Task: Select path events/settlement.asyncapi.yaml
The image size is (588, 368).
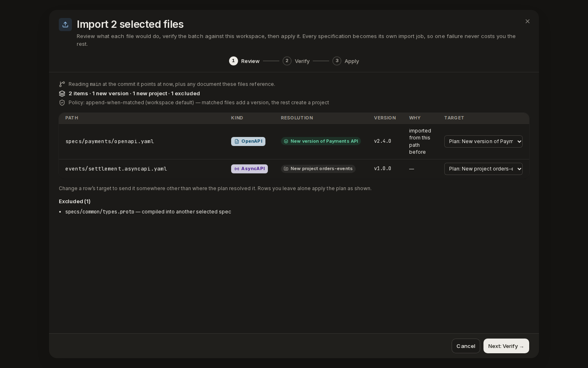Action: pos(116,169)
